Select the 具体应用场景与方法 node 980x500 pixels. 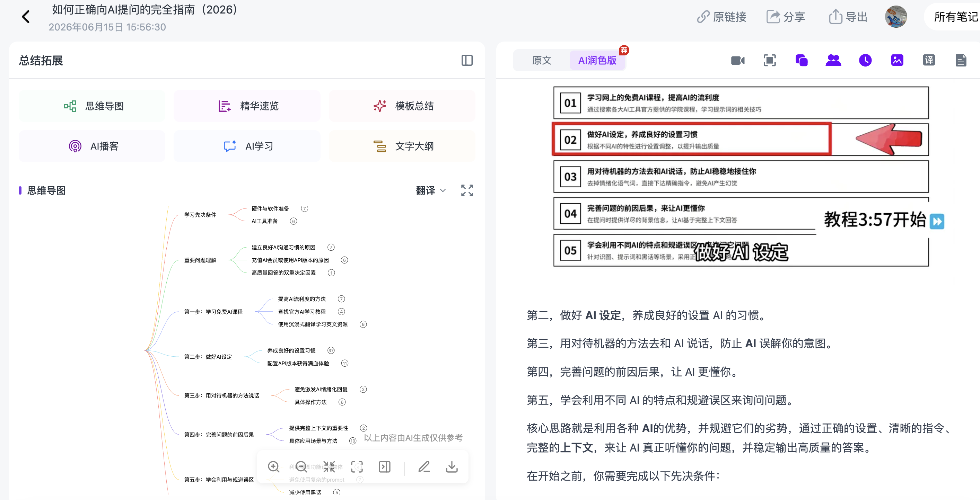[x=313, y=441]
